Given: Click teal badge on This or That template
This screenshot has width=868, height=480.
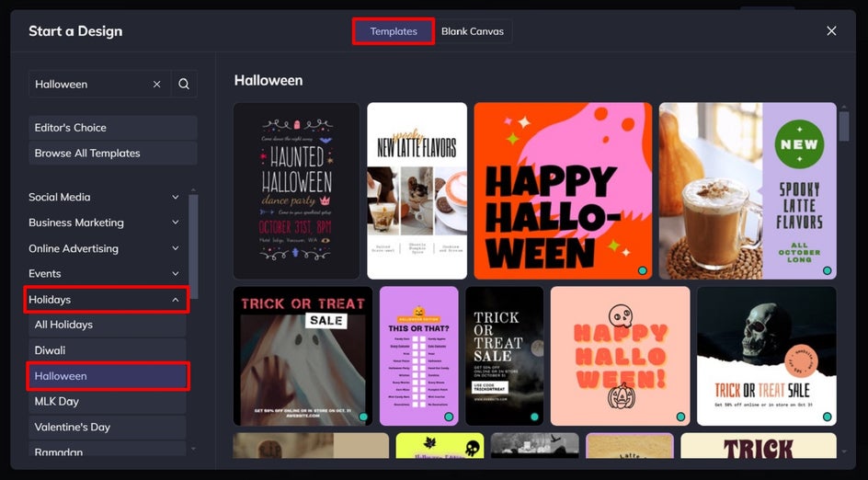Looking at the screenshot, I should pos(449,417).
